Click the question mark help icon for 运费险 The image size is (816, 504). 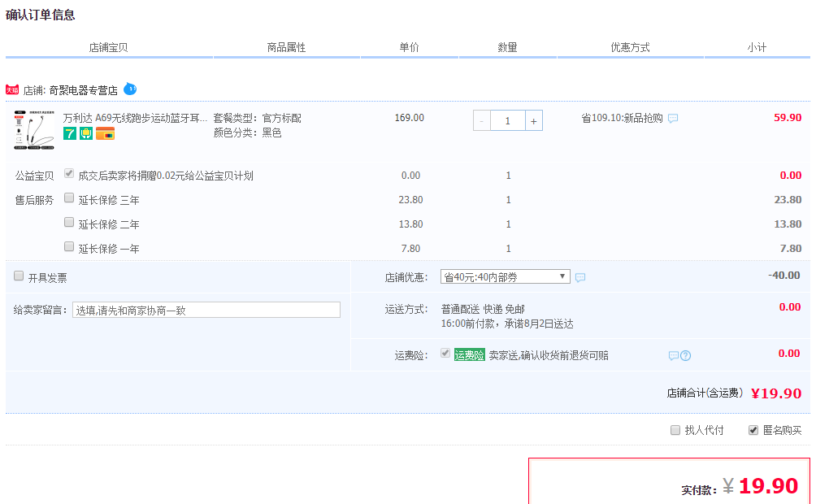686,355
